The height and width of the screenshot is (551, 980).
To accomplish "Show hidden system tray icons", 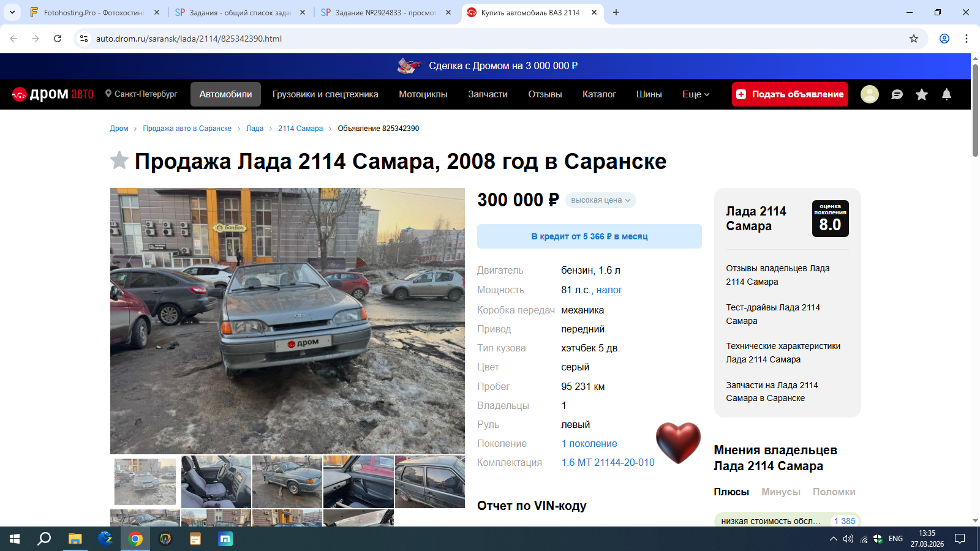I will pyautogui.click(x=833, y=539).
